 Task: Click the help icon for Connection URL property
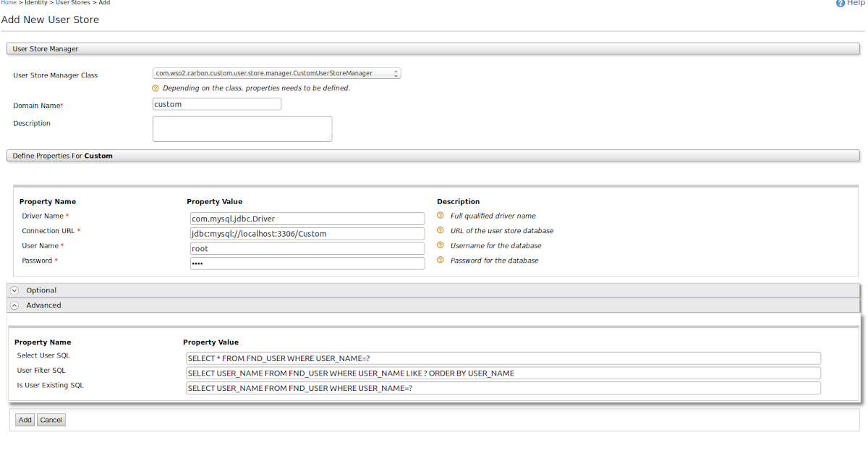[441, 230]
